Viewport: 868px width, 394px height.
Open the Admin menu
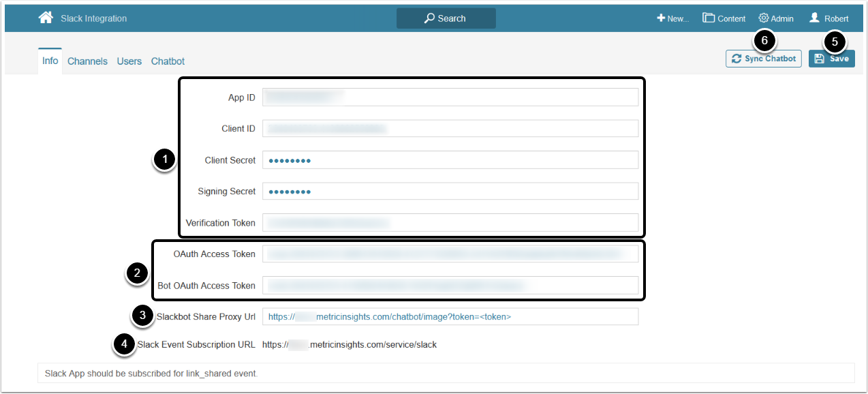pyautogui.click(x=776, y=18)
